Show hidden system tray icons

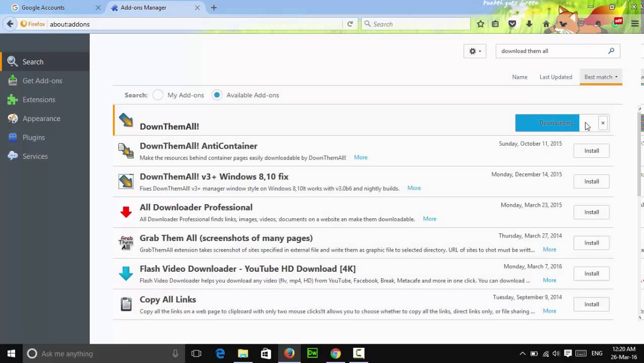(522, 353)
